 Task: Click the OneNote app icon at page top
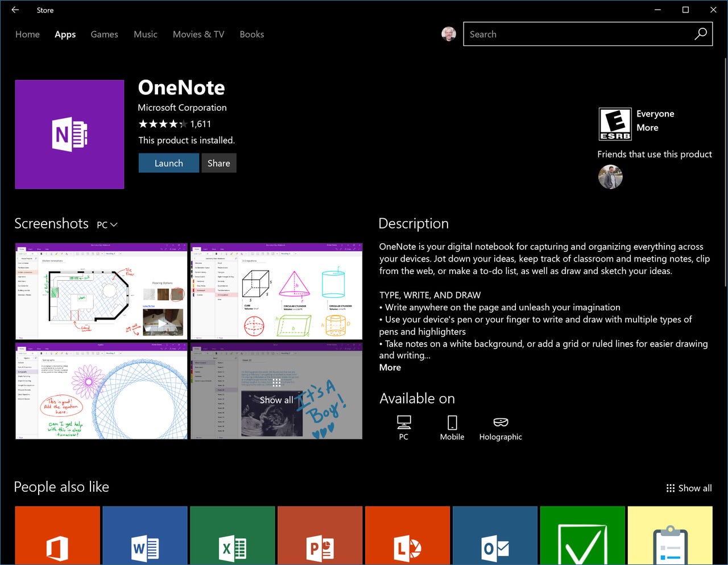pos(69,134)
